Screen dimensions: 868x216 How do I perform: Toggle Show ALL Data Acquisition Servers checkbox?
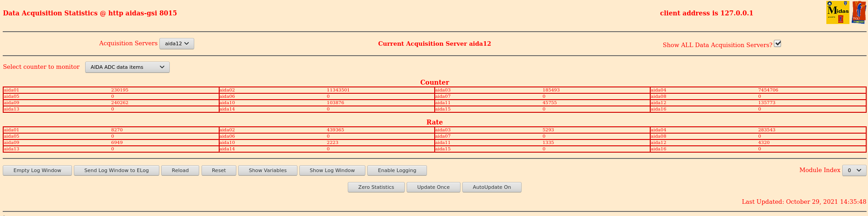777,43
